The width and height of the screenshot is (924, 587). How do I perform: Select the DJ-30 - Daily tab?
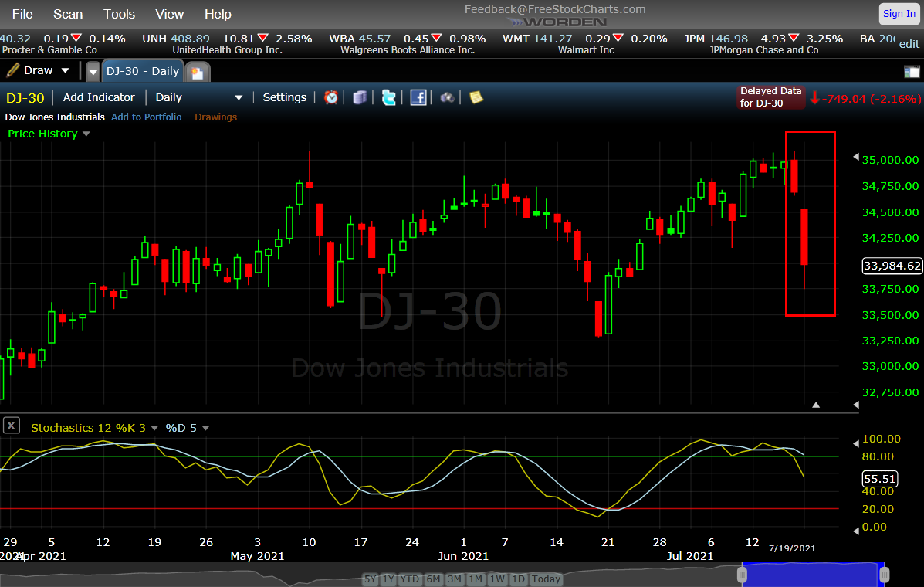click(x=144, y=71)
